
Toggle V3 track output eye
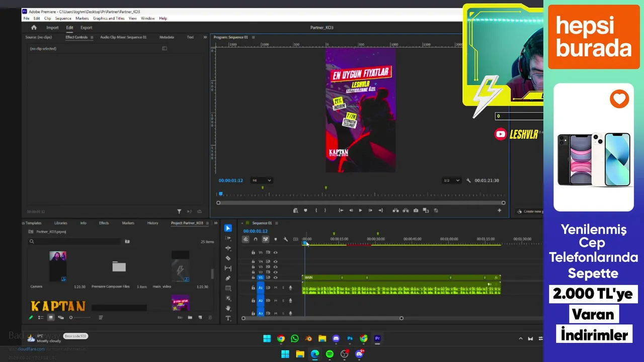pyautogui.click(x=275, y=267)
